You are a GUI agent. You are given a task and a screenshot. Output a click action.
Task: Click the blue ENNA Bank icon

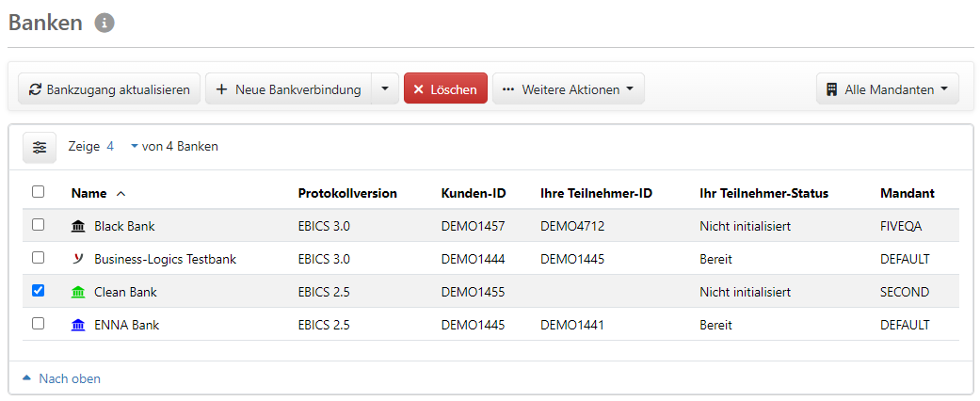point(78,325)
